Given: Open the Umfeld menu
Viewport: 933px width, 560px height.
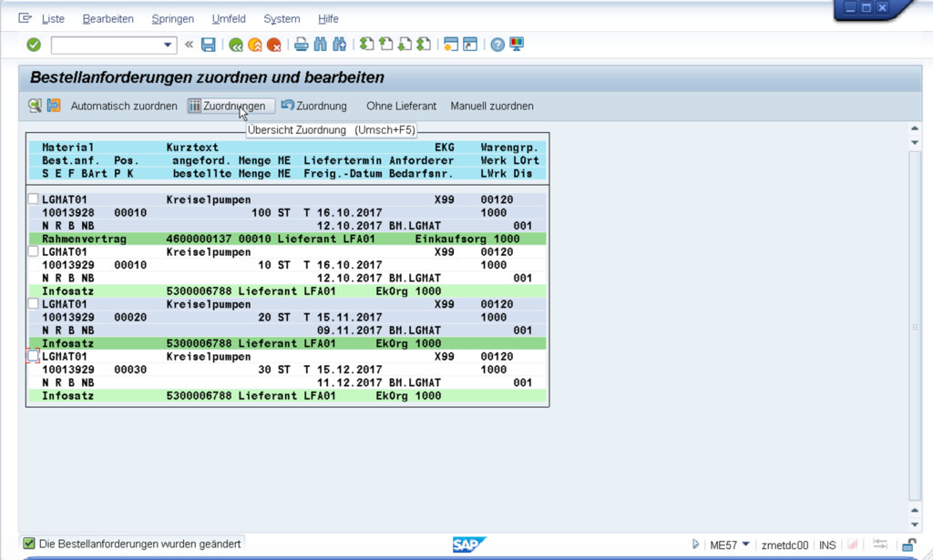Looking at the screenshot, I should (229, 19).
